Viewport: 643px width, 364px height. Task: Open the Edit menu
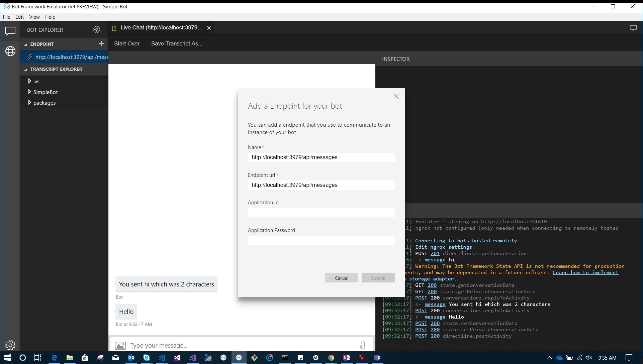[x=19, y=17]
